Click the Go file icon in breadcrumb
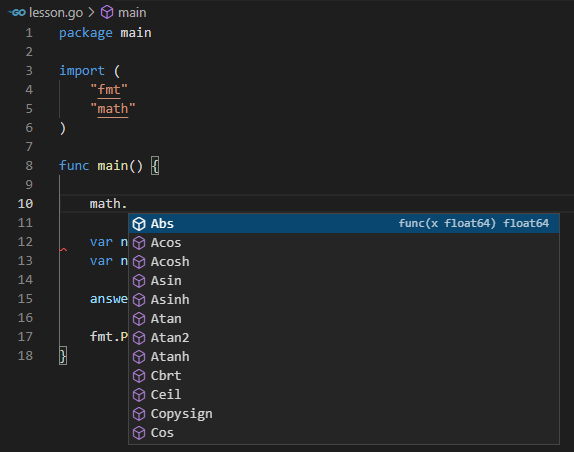The width and height of the screenshot is (574, 452). [x=16, y=13]
